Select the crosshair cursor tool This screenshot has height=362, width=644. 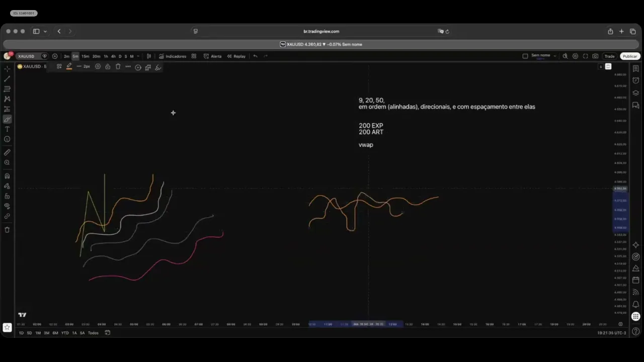coord(7,69)
